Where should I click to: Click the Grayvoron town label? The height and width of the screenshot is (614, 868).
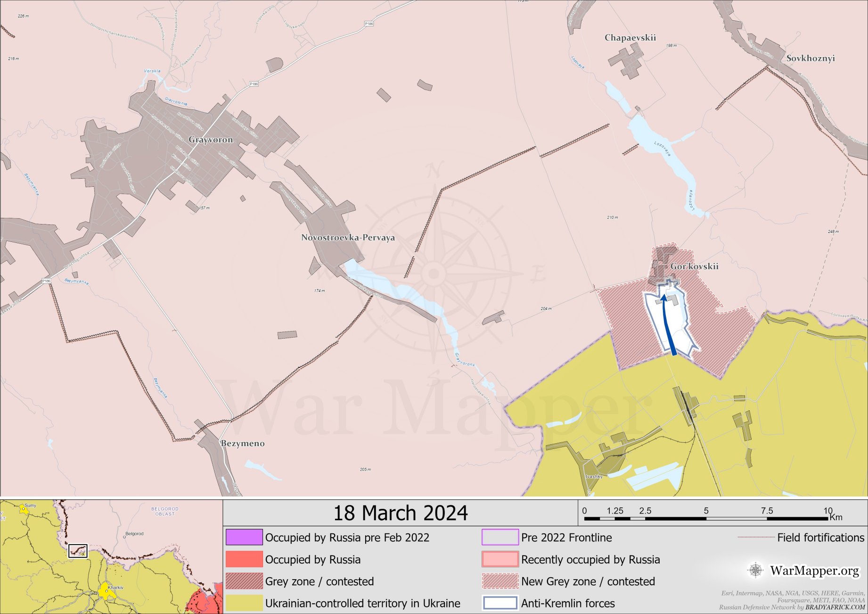(211, 140)
